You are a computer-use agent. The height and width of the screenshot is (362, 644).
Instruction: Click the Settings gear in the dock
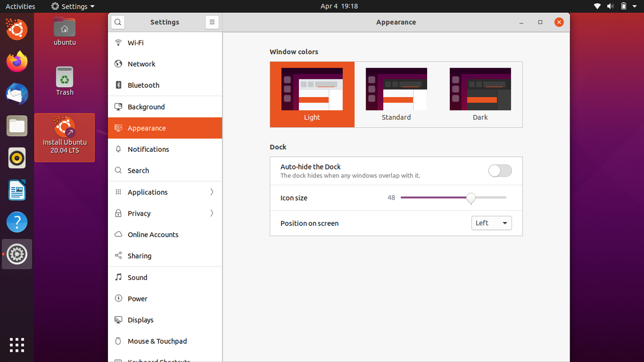17,254
